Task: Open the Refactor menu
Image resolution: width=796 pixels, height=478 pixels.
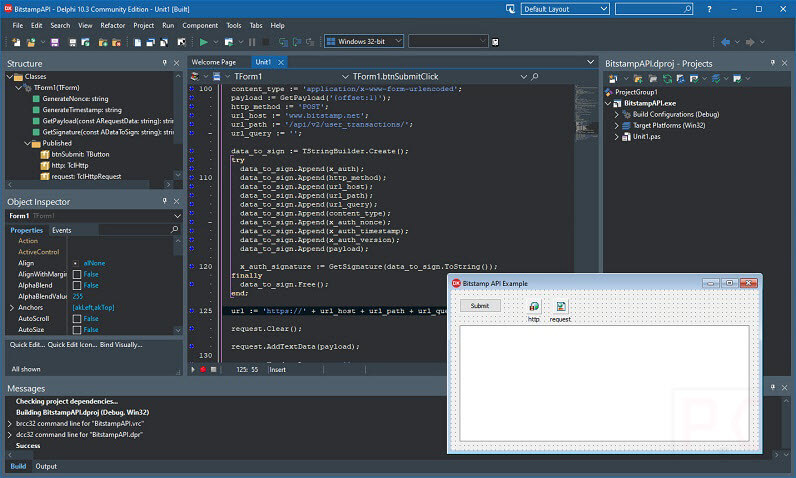Action: click(x=113, y=25)
